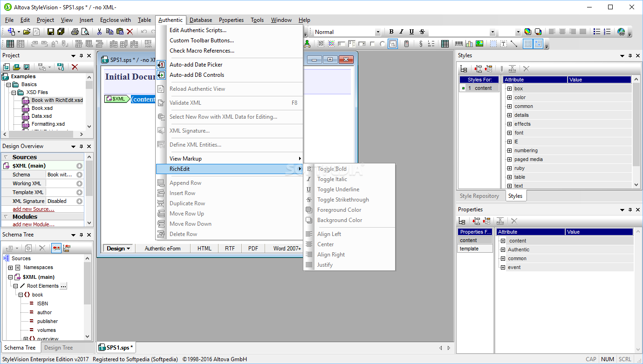Select the ISBN element in Schema Tree
643x364 pixels.
coord(42,303)
